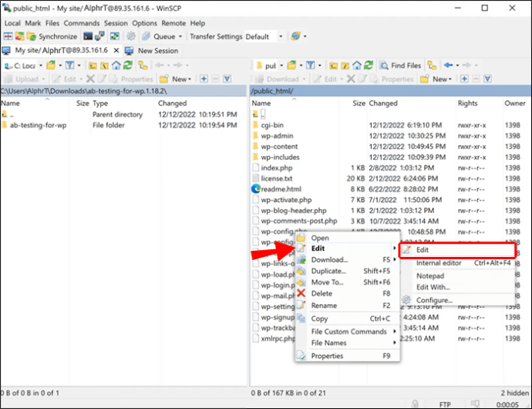Click local panel directory tree icon
Image resolution: width=532 pixels, height=409 pixels.
(143, 66)
